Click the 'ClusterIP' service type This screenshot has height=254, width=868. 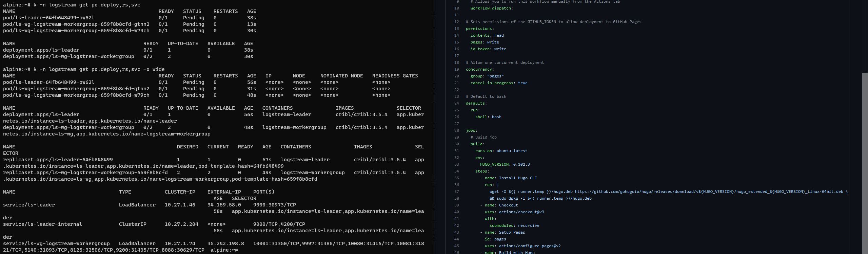click(133, 224)
